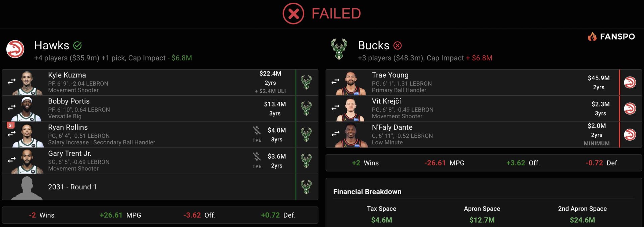Click the swap arrows next to Trae Young
Viewport: 644px width, 227px height.
point(335,82)
